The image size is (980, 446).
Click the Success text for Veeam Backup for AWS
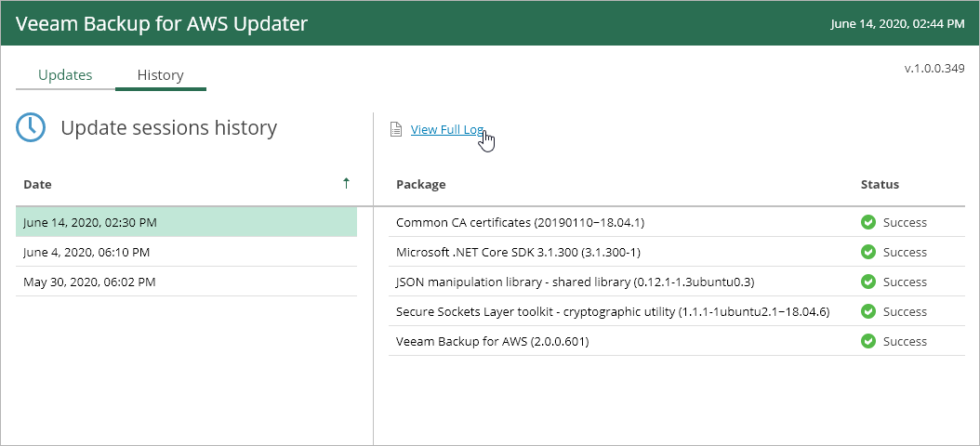click(x=905, y=341)
